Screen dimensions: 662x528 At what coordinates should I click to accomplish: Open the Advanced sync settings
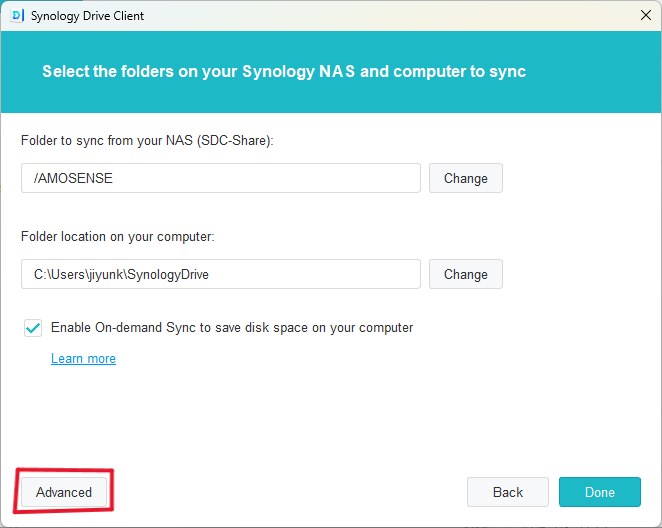tap(64, 492)
